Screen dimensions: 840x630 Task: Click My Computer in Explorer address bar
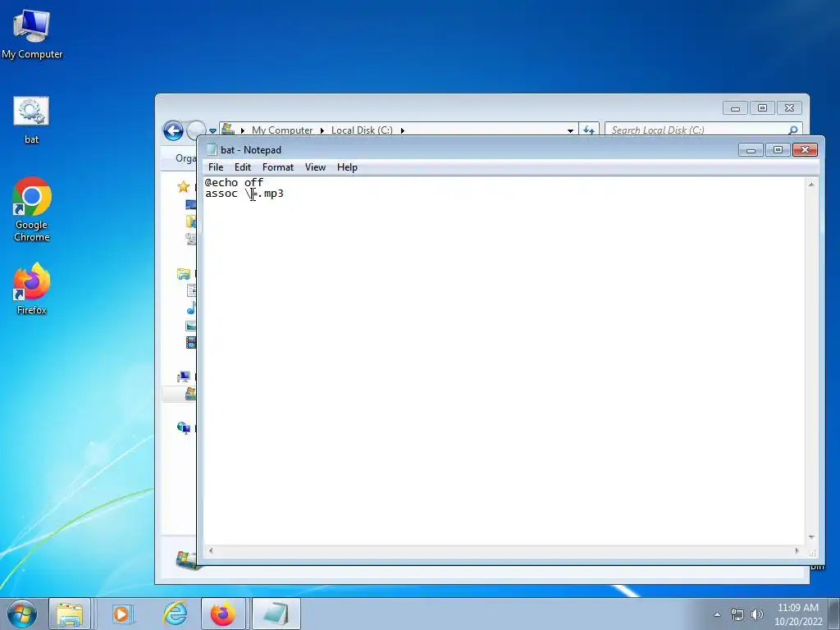click(x=282, y=130)
